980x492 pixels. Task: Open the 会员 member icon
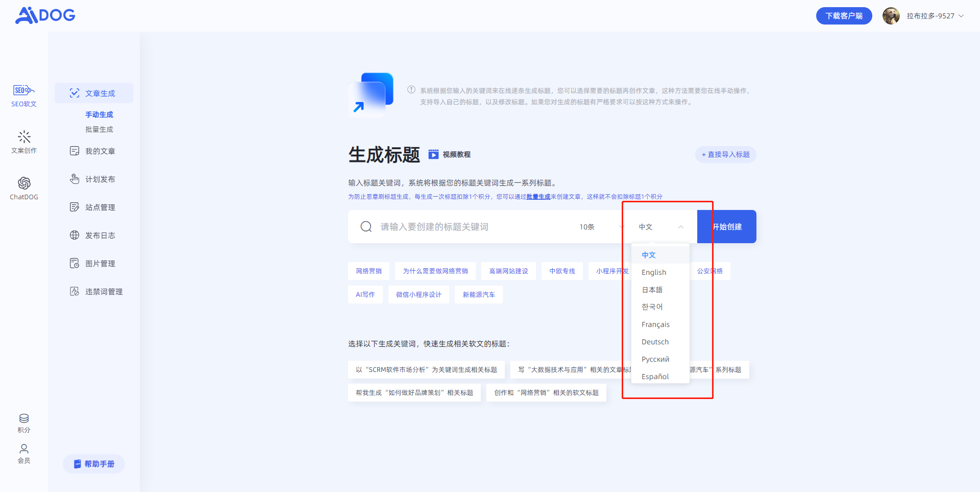coord(24,449)
